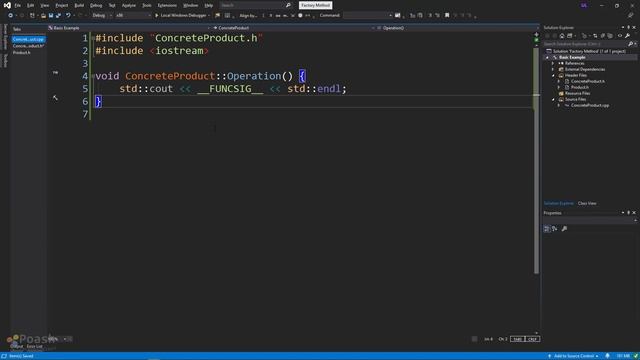Pin the Solution Explorer panel

coord(629,27)
